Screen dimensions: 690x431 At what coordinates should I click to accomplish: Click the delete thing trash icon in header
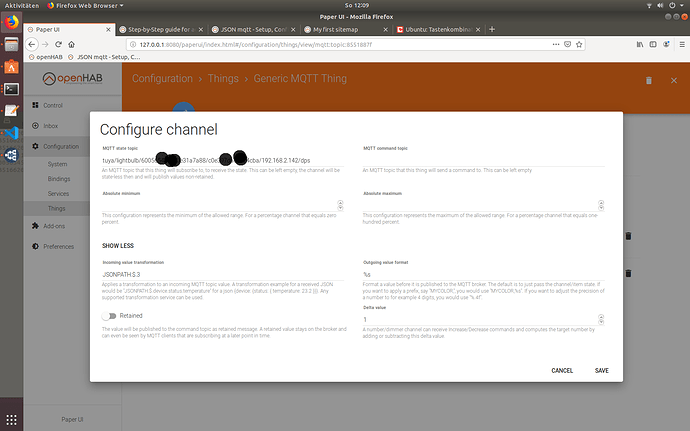(649, 81)
